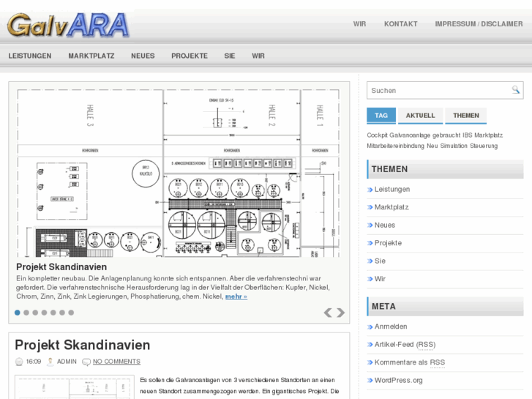Open Neues in Themen sidebar list

(384, 225)
